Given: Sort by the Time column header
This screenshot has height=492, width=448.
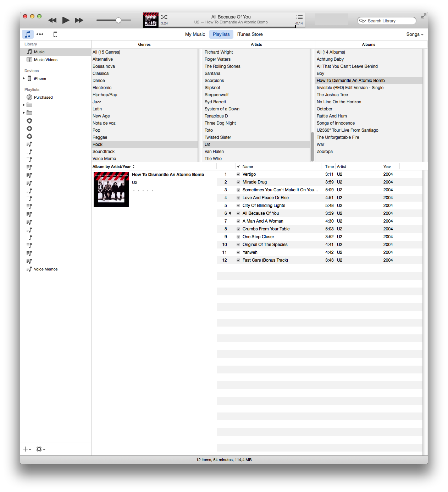Looking at the screenshot, I should (328, 166).
